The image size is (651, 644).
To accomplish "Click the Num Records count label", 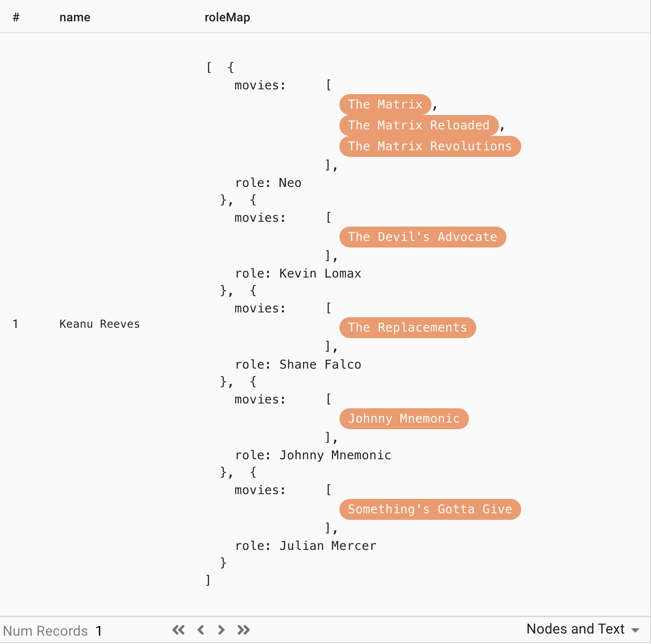I will click(52, 630).
